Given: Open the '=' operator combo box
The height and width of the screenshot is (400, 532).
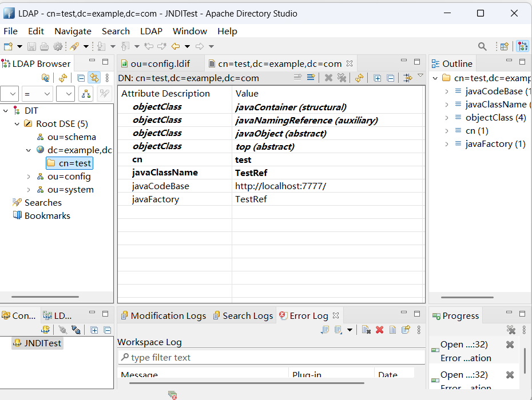Looking at the screenshot, I should (37, 94).
